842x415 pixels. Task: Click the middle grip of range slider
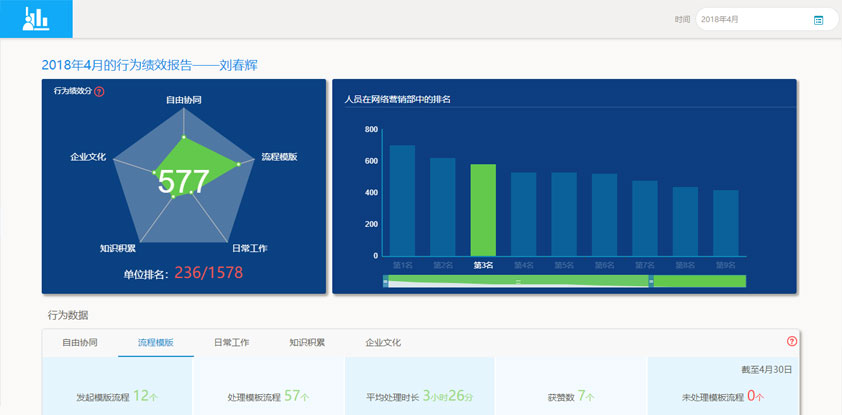(x=518, y=281)
